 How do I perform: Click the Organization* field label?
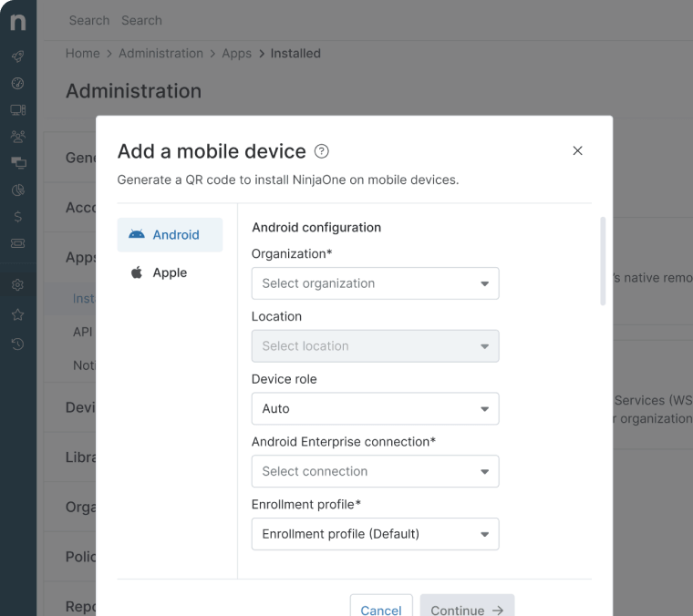292,254
